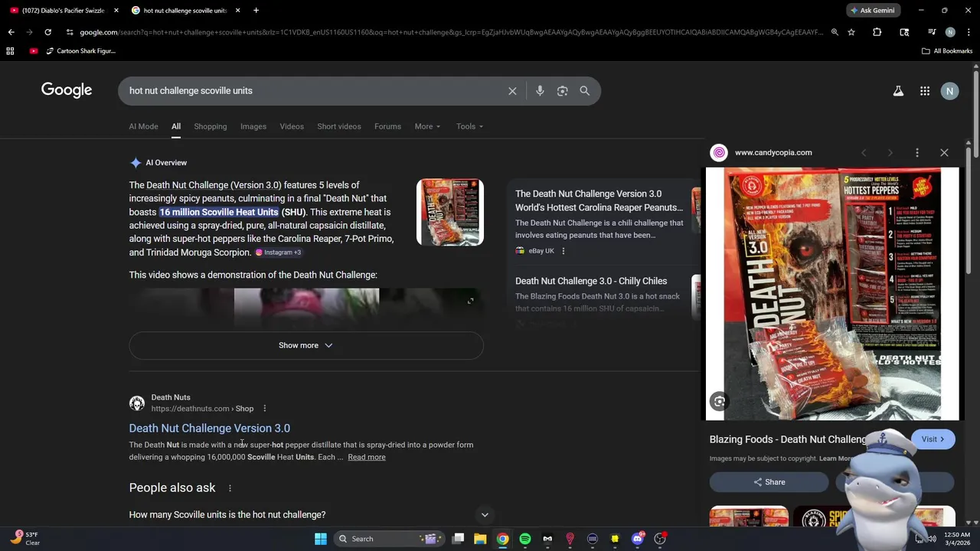Open File Explorer from the taskbar
Image resolution: width=980 pixels, height=551 pixels.
480,539
